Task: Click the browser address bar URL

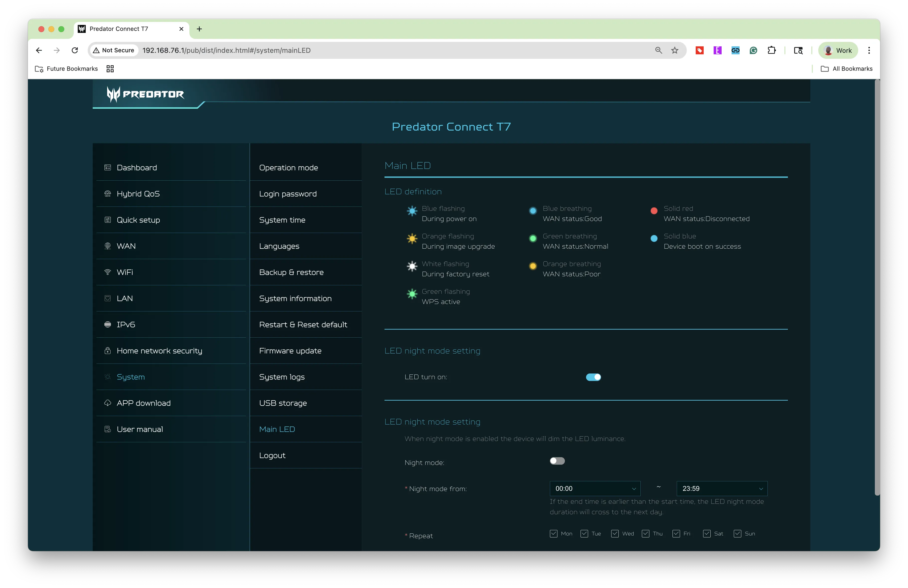Action: [226, 50]
